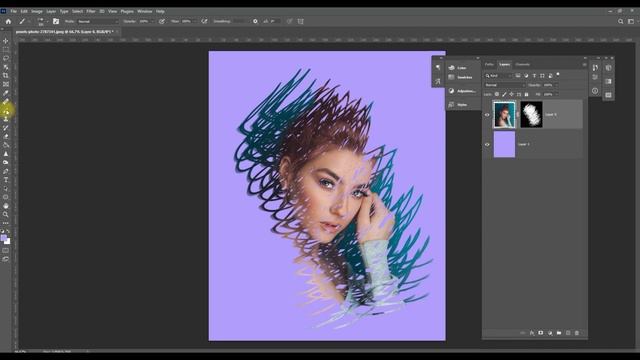Click the purple layer thumbnail
The height and width of the screenshot is (360, 640).
pos(504,144)
